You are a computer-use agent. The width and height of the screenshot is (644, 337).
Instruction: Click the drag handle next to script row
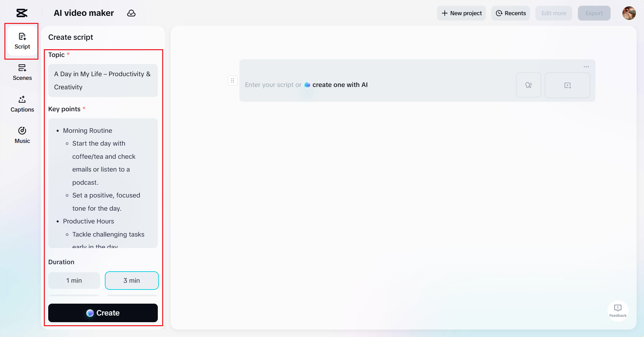tap(232, 80)
